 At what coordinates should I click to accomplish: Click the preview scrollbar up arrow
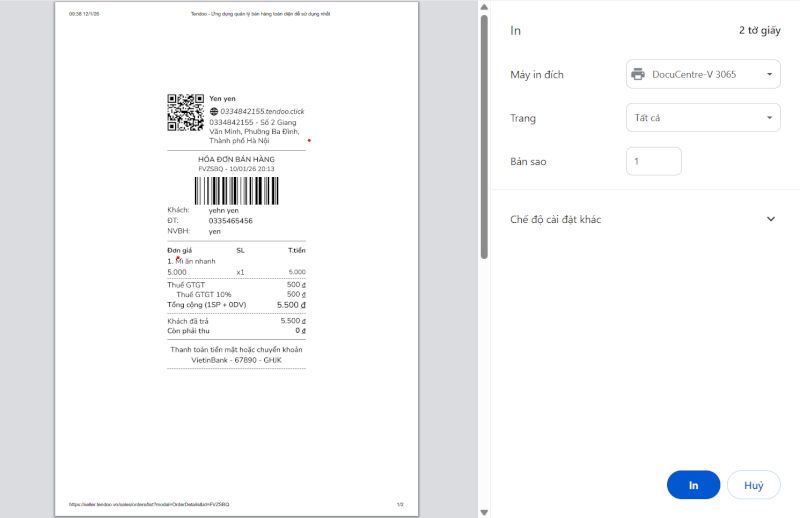(485, 6)
